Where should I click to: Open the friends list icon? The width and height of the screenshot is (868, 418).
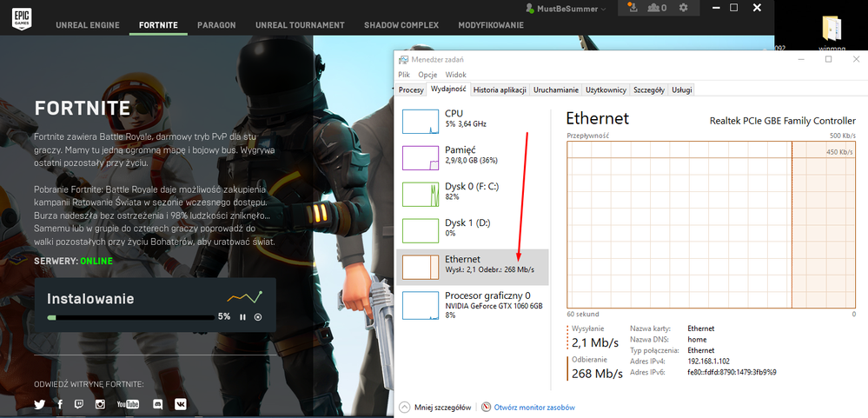(656, 8)
